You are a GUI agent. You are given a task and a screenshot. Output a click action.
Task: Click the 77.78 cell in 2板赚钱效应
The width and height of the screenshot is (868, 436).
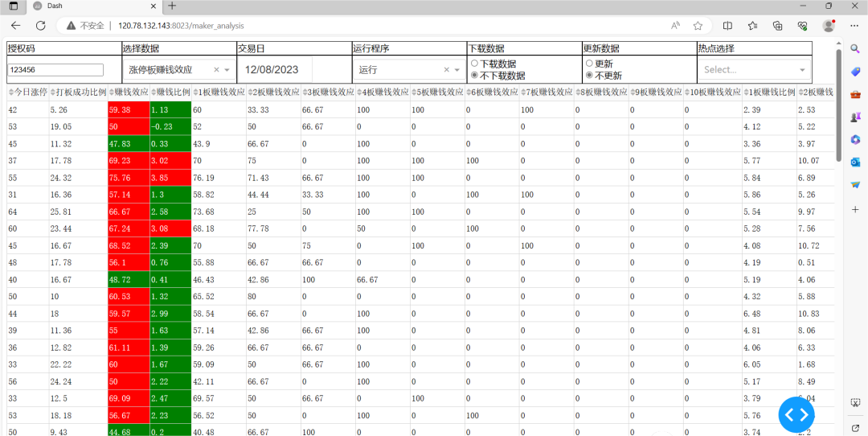pyautogui.click(x=273, y=228)
